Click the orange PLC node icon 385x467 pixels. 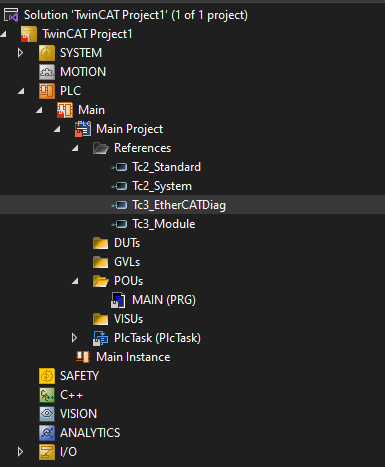point(47,91)
